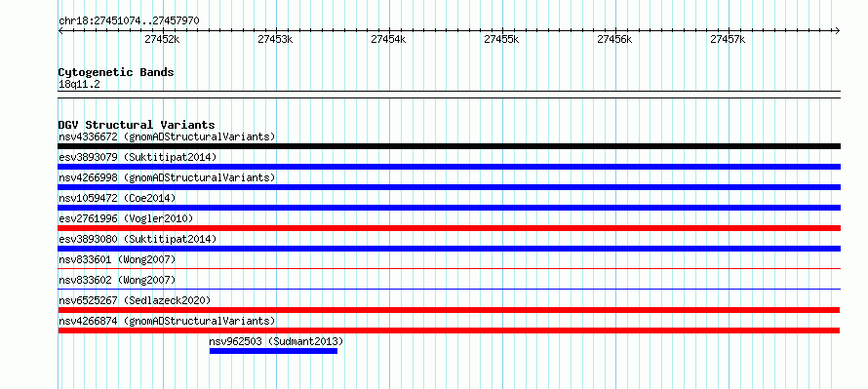Open the nsv6525267 (Sedlazeck2020) label
868x389 pixels.
[x=135, y=300]
